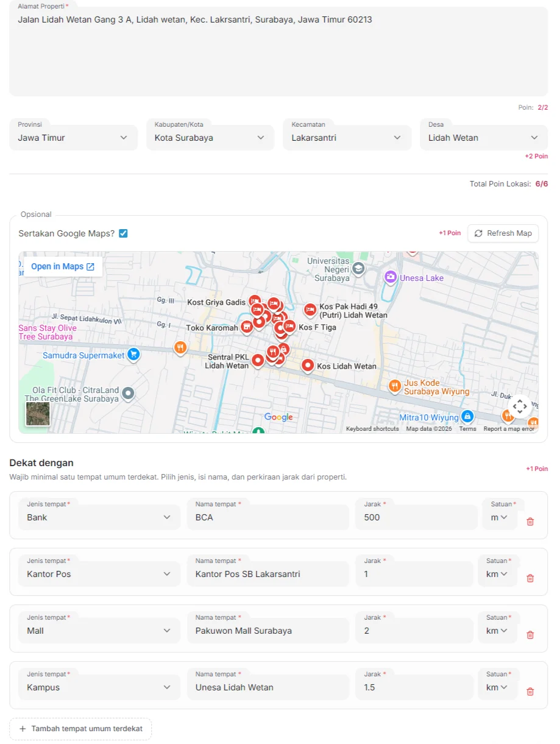Click Kos Lidah Wetan red map pin
Screen dimensions: 560x744
pos(308,366)
